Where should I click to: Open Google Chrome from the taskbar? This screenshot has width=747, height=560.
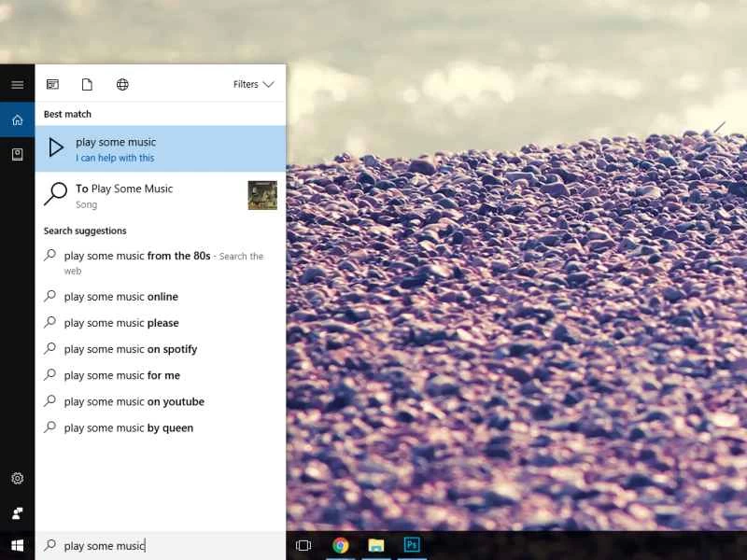tap(341, 546)
